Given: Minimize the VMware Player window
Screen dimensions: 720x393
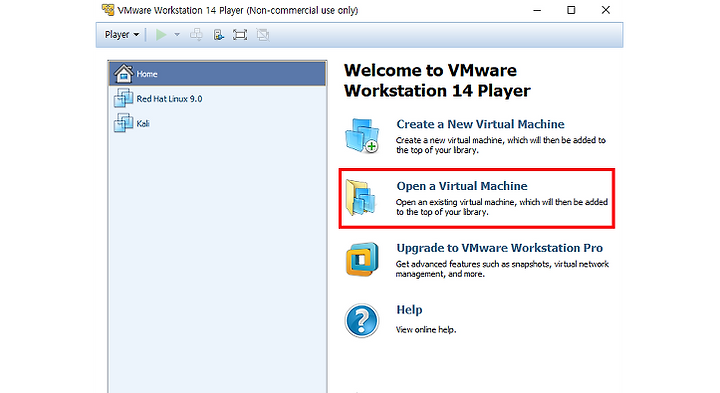Looking at the screenshot, I should pos(537,10).
